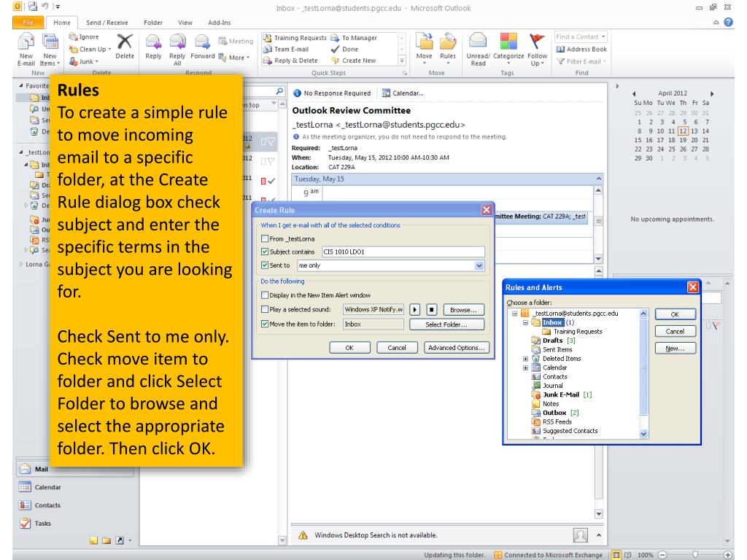Click New... in Rules and Alerts dialog

click(675, 349)
